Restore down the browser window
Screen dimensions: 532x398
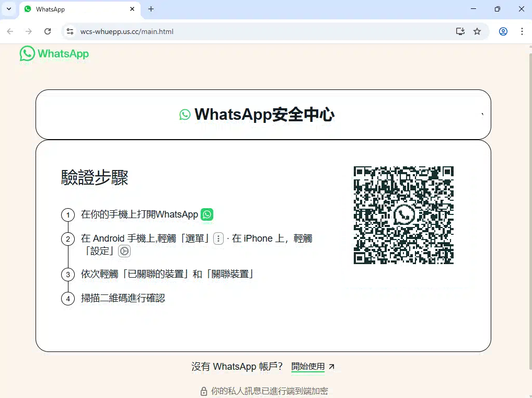tap(498, 9)
